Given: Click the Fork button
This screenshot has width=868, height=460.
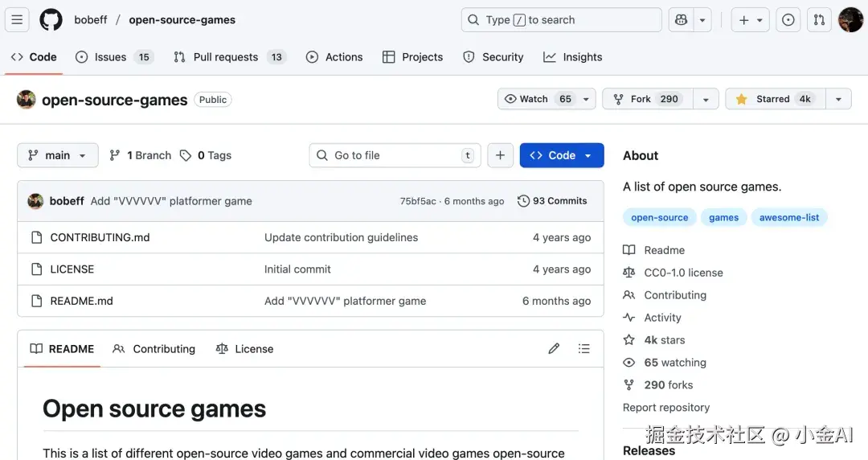Looking at the screenshot, I should coord(648,99).
